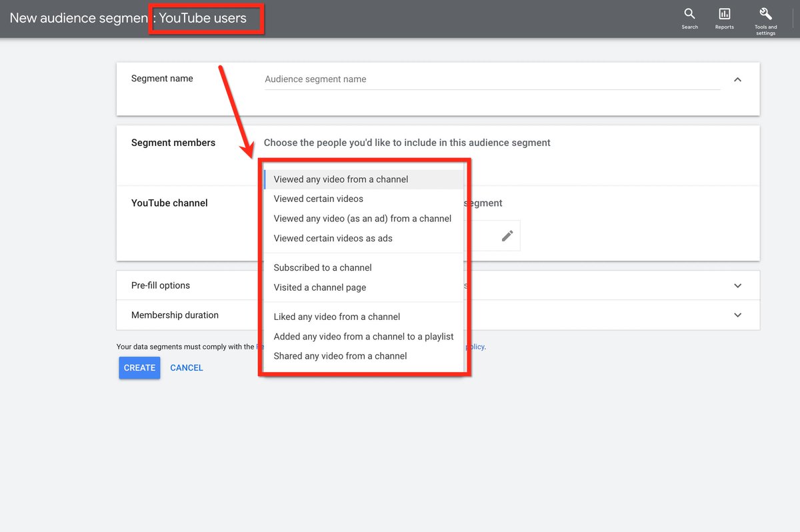Select Viewed any video from a channel
Image resolution: width=800 pixels, height=532 pixels.
click(x=363, y=179)
